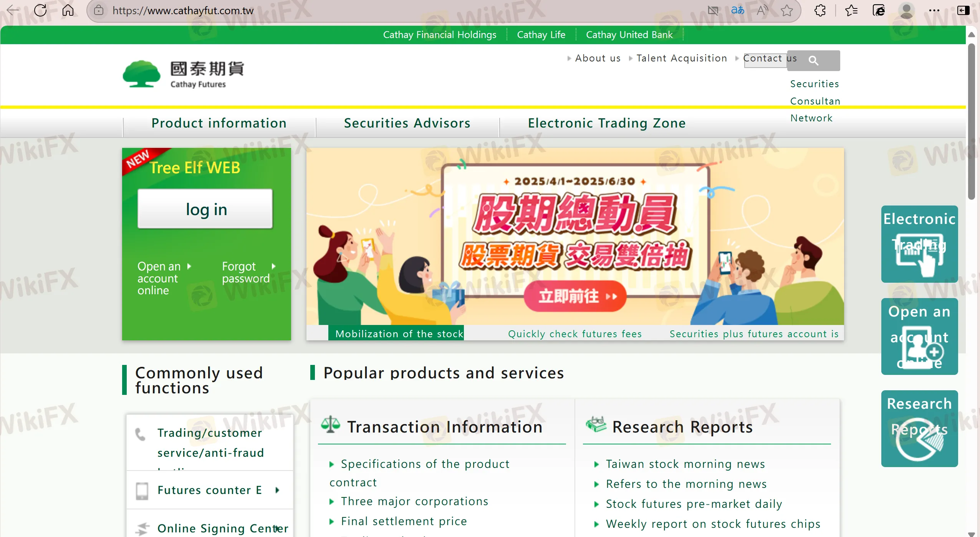This screenshot has width=980, height=537.
Task: Expand the Futures counter E arrow
Action: (x=277, y=490)
